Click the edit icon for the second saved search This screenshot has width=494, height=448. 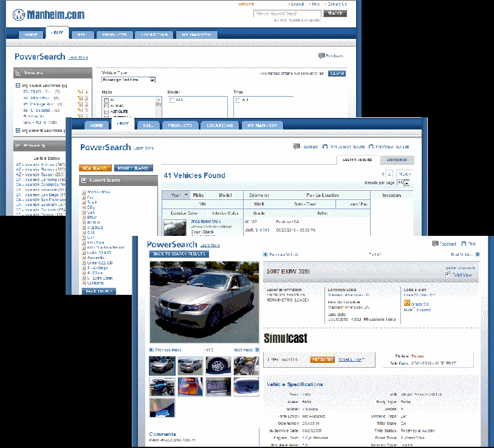(x=80, y=98)
